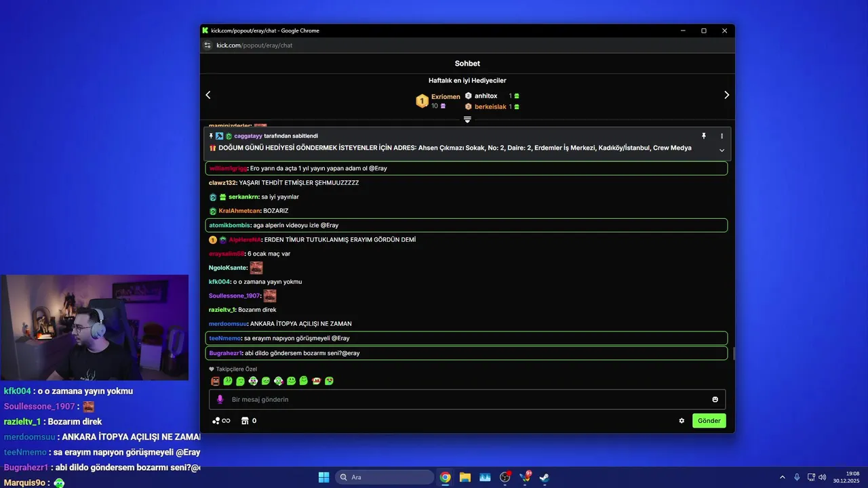Open Bugrahezr1's user card in chat window
Image resolution: width=868 pixels, height=488 pixels.
(x=226, y=353)
